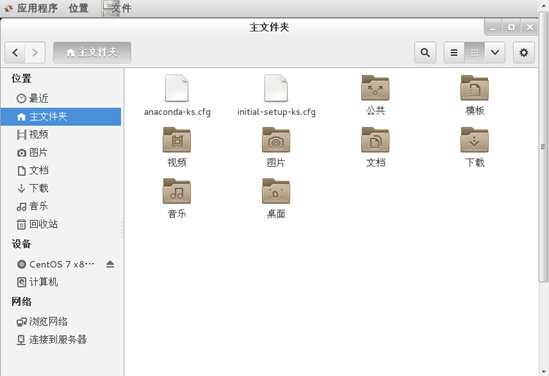Maximize the 主文件夹 window
Image resolution: width=549 pixels, height=376 pixels.
(512, 27)
